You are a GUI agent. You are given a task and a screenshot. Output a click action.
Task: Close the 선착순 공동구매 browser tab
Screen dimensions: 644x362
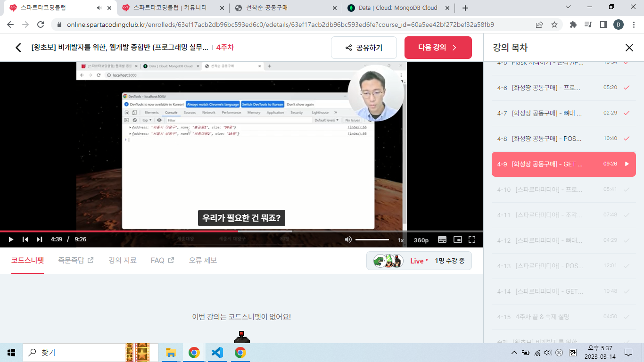pyautogui.click(x=335, y=8)
